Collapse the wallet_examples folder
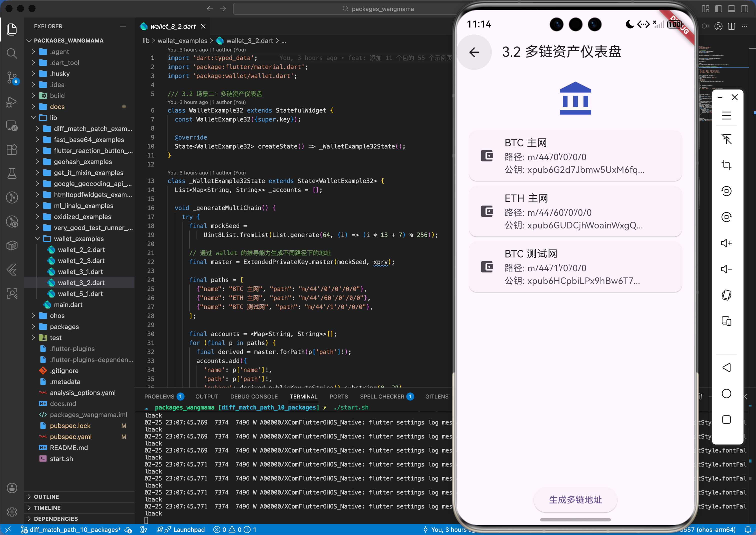 pos(78,238)
